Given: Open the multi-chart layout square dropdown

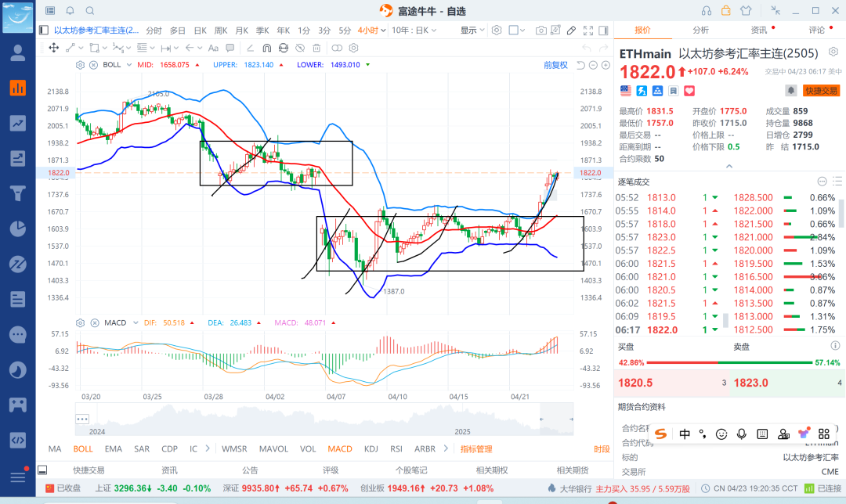Looking at the screenshot, I should click(517, 31).
